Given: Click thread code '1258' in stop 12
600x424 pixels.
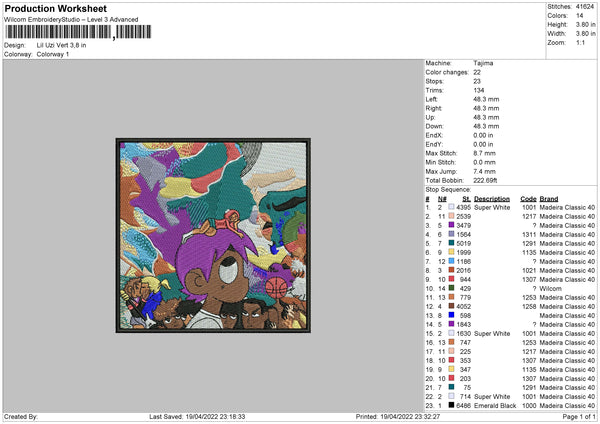Looking at the screenshot, I should [529, 307].
